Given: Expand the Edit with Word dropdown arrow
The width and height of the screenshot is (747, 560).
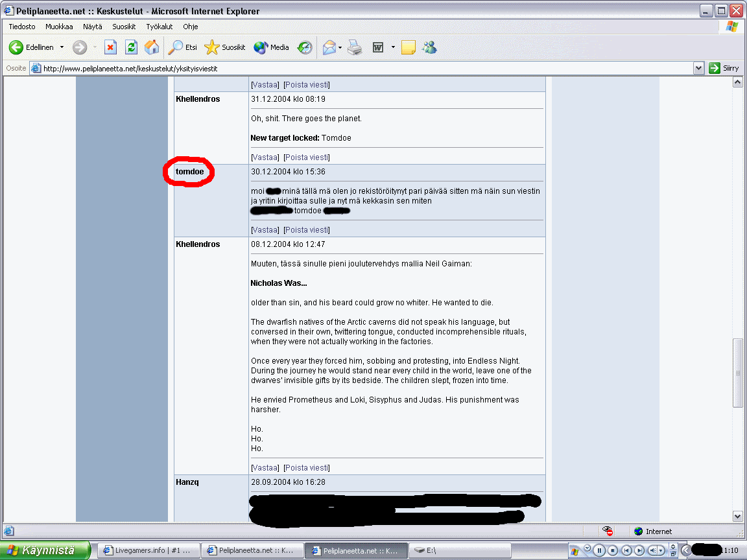Looking at the screenshot, I should coord(393,47).
